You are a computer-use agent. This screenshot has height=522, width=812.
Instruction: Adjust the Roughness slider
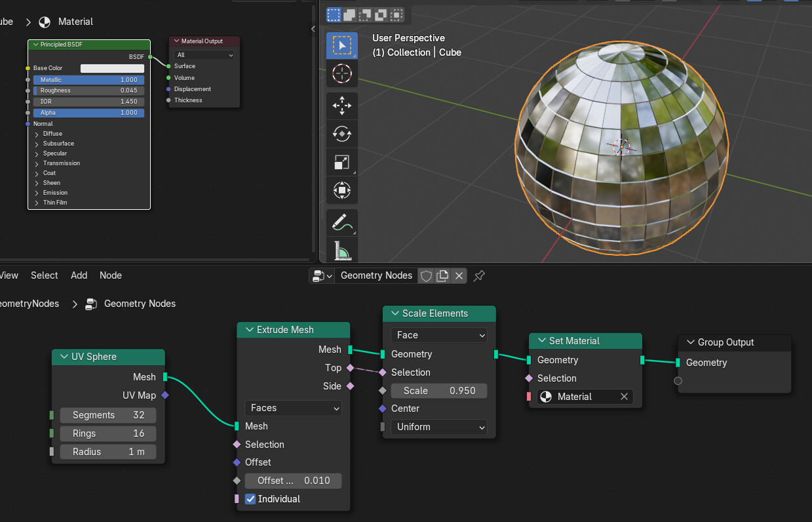(88, 90)
